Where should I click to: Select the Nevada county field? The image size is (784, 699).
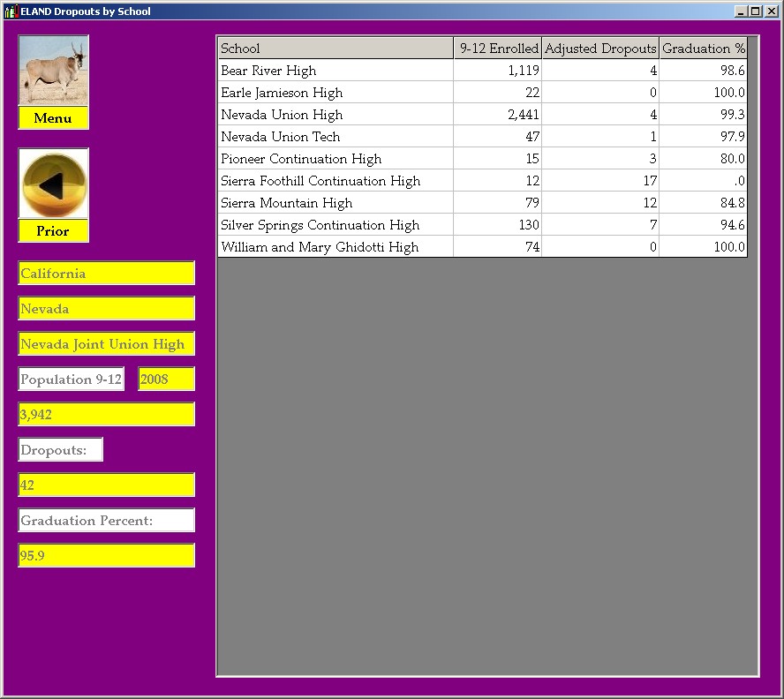point(107,309)
